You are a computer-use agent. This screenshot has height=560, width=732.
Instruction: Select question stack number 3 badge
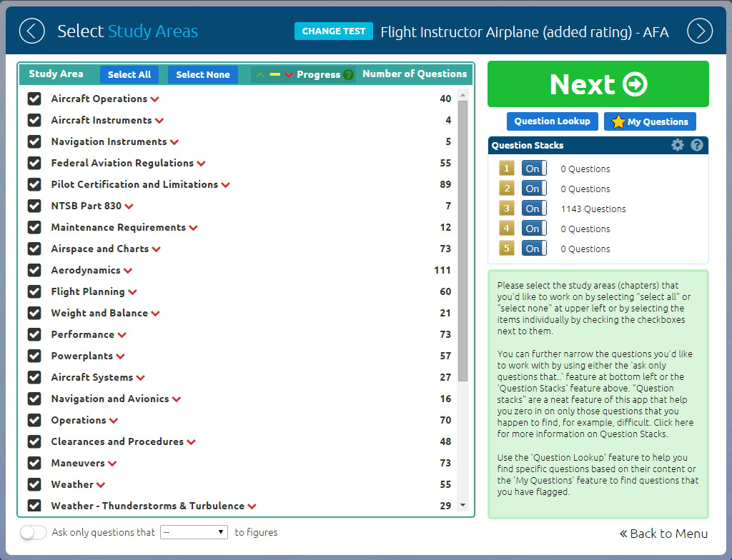[x=507, y=209]
